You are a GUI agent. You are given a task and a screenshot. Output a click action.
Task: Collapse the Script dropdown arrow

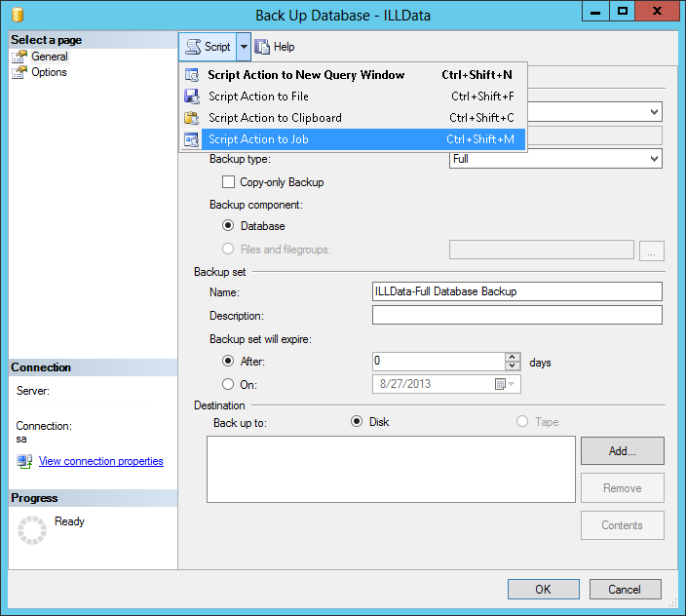pyautogui.click(x=244, y=47)
